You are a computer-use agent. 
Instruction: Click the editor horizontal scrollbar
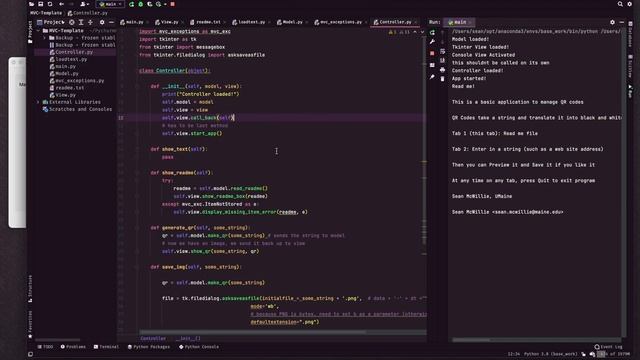coord(252,332)
